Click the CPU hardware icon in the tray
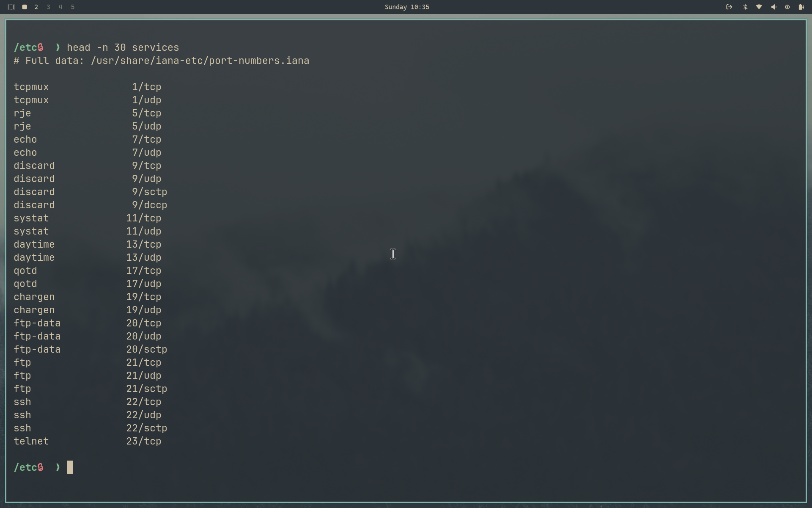The image size is (812, 508). (x=787, y=7)
